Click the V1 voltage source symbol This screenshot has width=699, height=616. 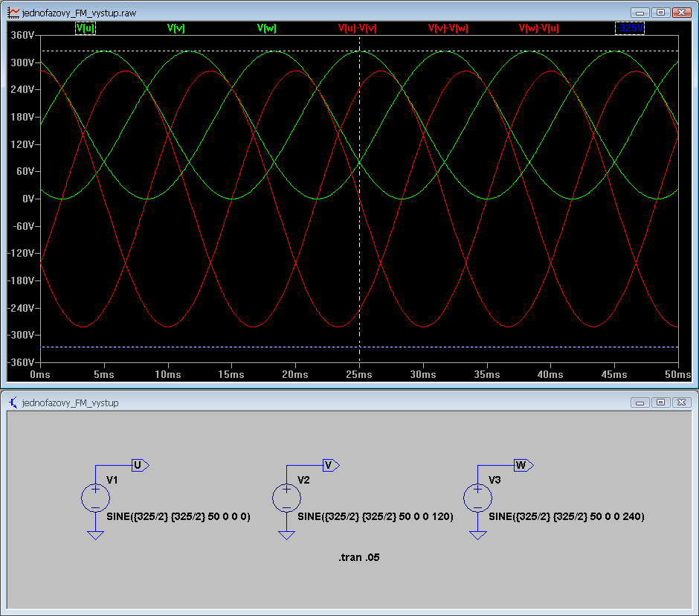(x=95, y=497)
